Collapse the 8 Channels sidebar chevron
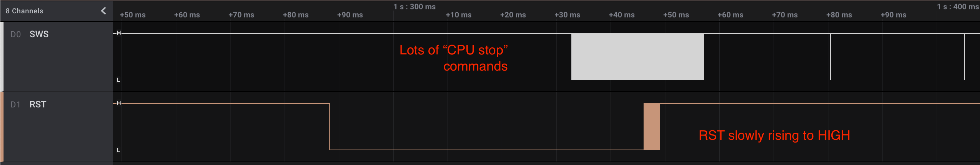Viewport: 980px width, 165px height. tap(104, 11)
